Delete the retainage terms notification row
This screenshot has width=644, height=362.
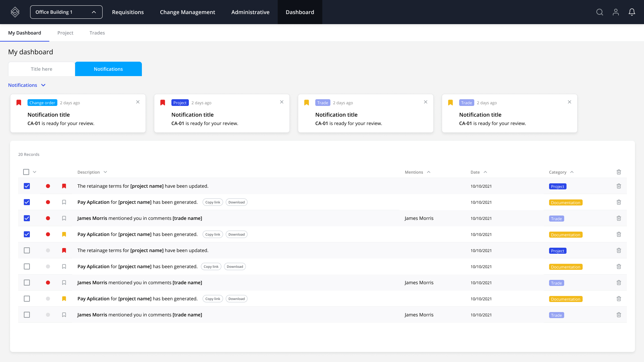click(x=619, y=186)
